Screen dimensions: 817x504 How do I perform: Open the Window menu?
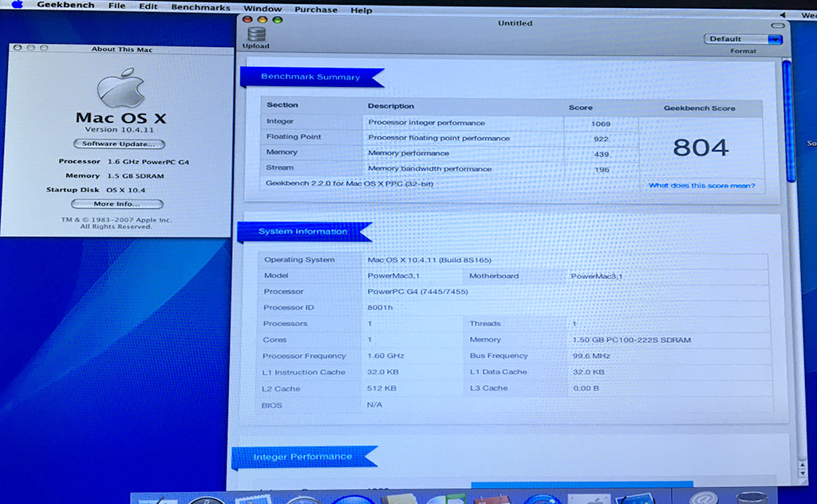[262, 9]
